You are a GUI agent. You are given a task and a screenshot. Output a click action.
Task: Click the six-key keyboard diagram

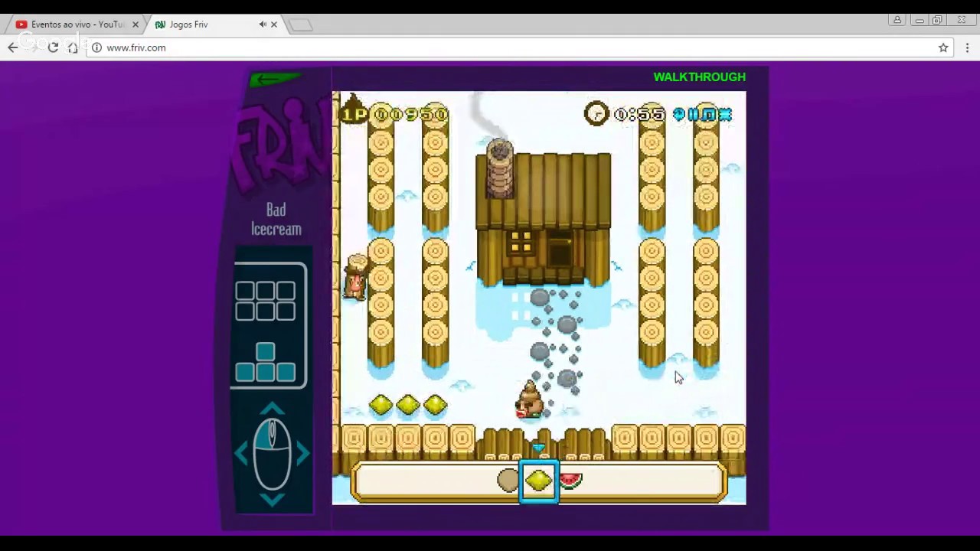[266, 301]
